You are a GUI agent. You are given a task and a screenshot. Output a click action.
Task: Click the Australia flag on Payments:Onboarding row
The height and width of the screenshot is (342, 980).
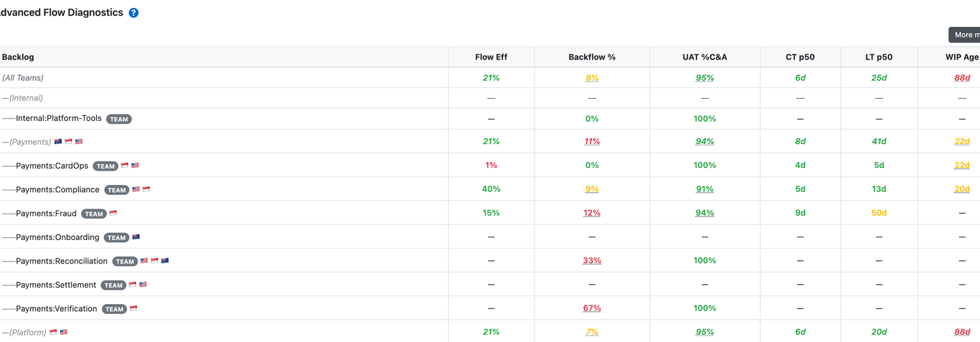click(136, 237)
